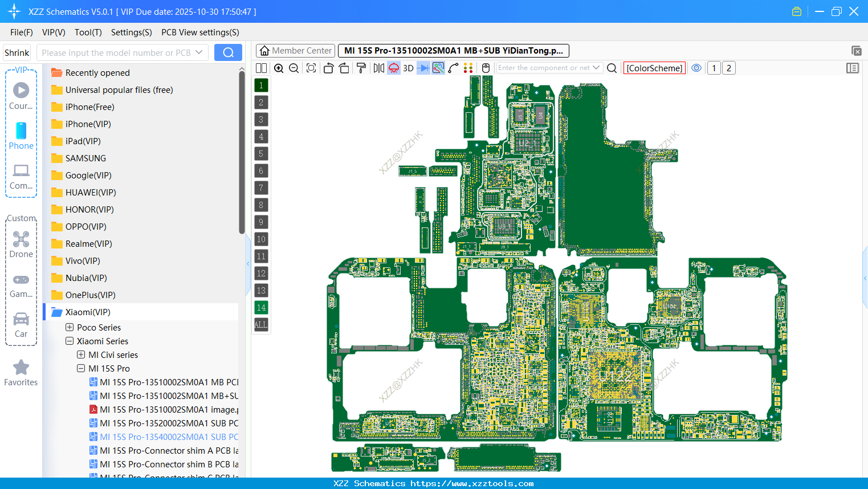This screenshot has width=868, height=489.
Task: Open MI 15S Pro-13540002SM0A1 SUB PCB file
Action: (164, 437)
